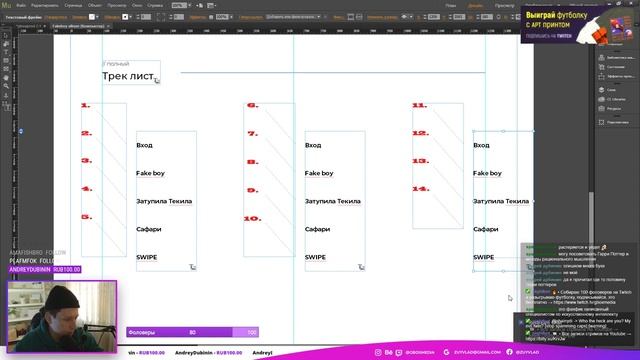Click the red number 14. label
This screenshot has width=640, height=360.
coord(421,189)
